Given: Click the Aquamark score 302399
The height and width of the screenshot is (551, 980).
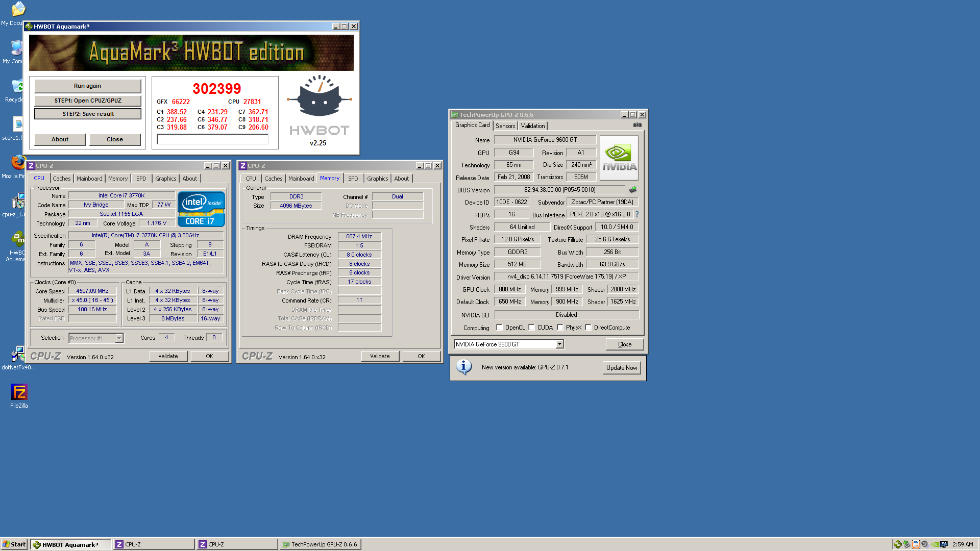Looking at the screenshot, I should tap(216, 89).
